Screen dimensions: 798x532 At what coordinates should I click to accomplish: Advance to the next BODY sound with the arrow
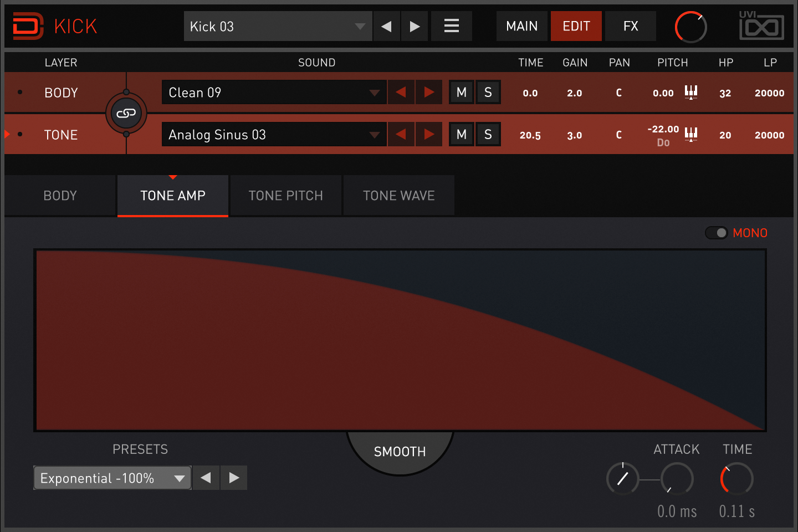[x=428, y=92]
